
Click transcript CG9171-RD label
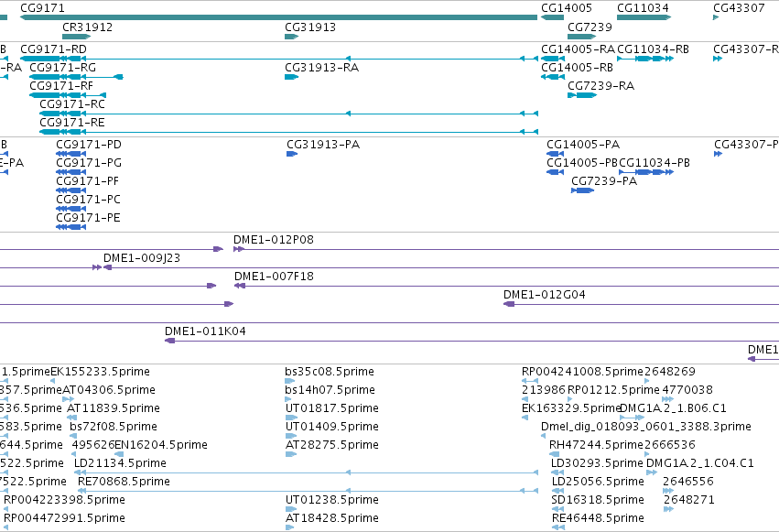point(53,49)
